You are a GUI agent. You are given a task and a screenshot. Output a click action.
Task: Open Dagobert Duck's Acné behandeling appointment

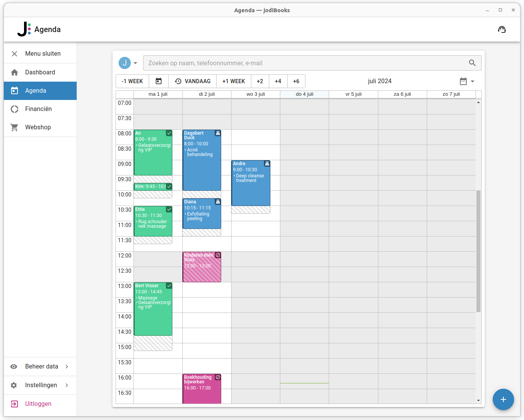pos(202,160)
